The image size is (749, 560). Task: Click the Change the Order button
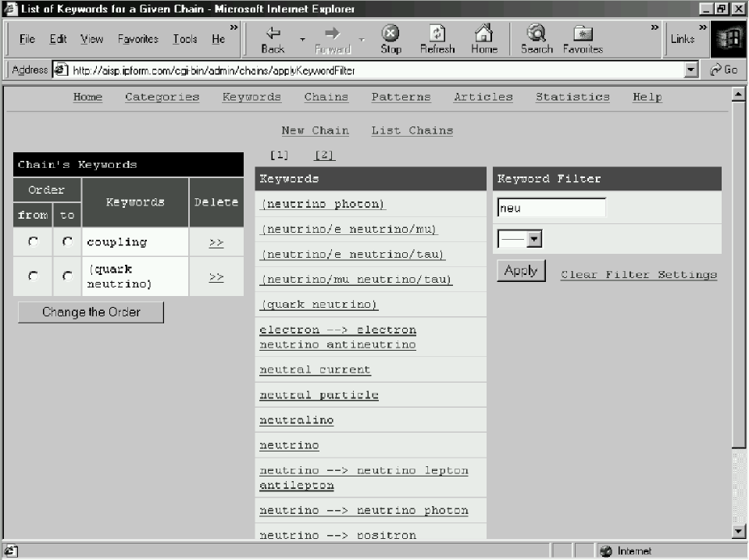(x=91, y=312)
